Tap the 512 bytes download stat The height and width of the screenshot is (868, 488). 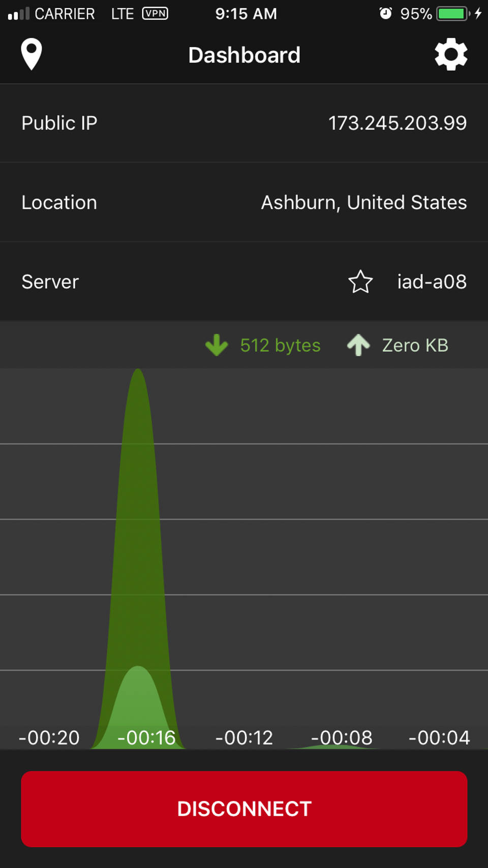coord(280,346)
